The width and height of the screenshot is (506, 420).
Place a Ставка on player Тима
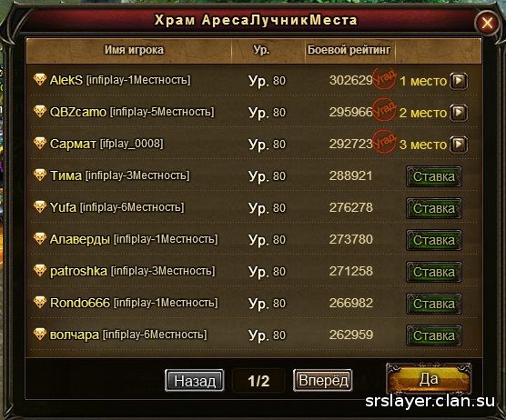[434, 176]
